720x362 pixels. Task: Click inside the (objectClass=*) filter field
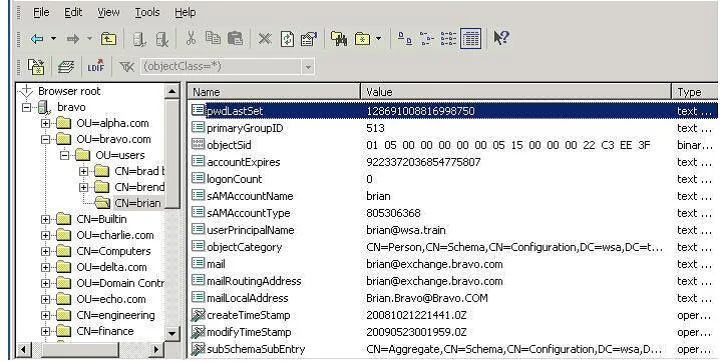tap(221, 67)
